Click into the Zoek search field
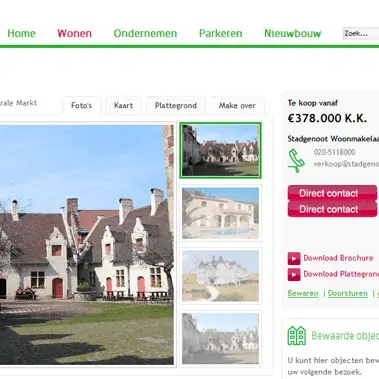This screenshot has width=379, height=379. click(361, 33)
